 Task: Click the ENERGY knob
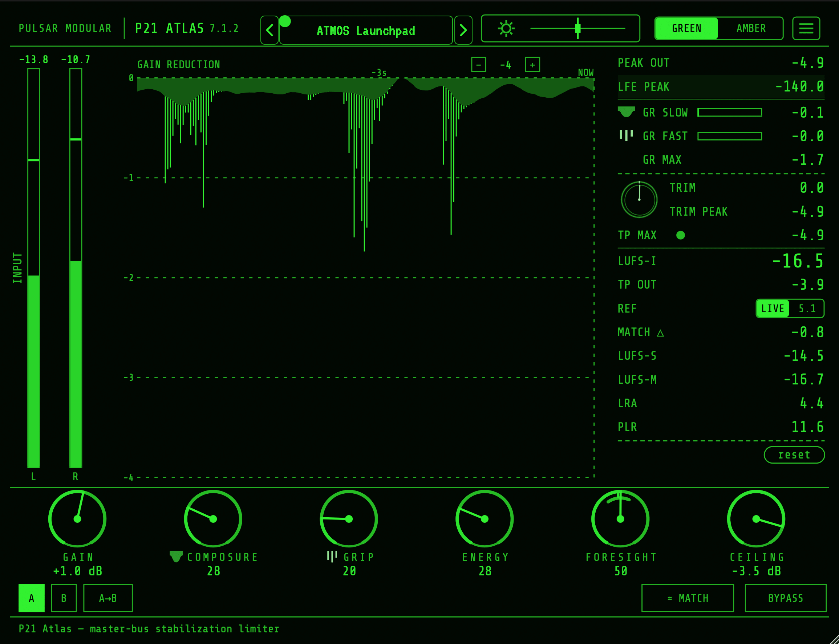coord(485,519)
